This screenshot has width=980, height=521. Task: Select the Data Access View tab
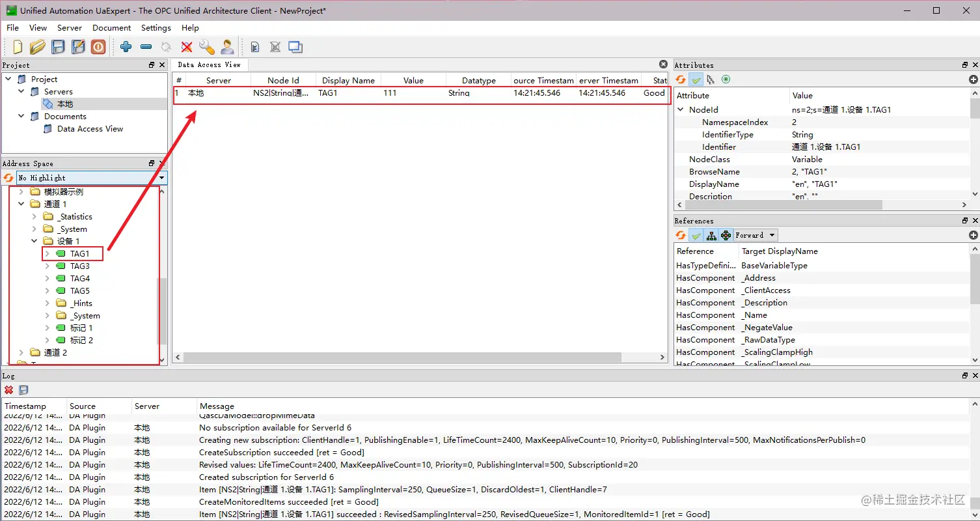tap(210, 65)
